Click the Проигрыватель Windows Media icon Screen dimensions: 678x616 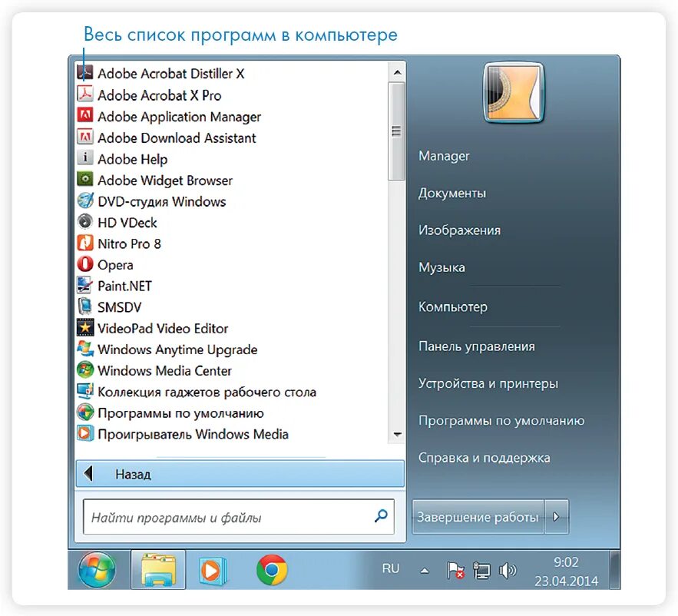click(84, 433)
